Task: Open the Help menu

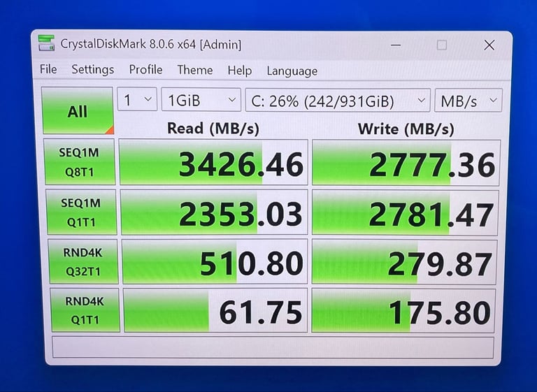Action: click(240, 71)
